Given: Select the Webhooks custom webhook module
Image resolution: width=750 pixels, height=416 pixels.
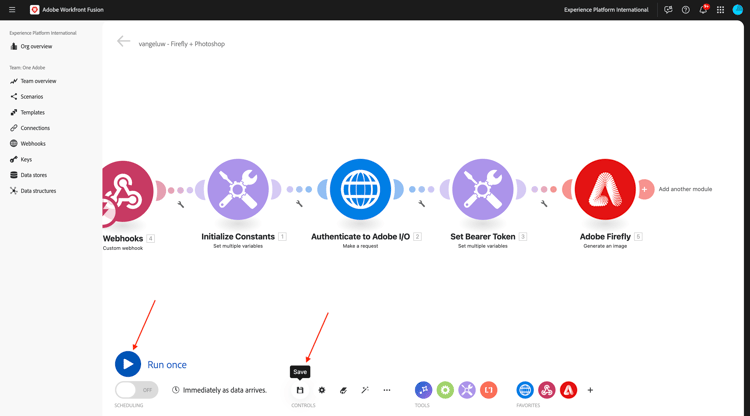Looking at the screenshot, I should [125, 191].
